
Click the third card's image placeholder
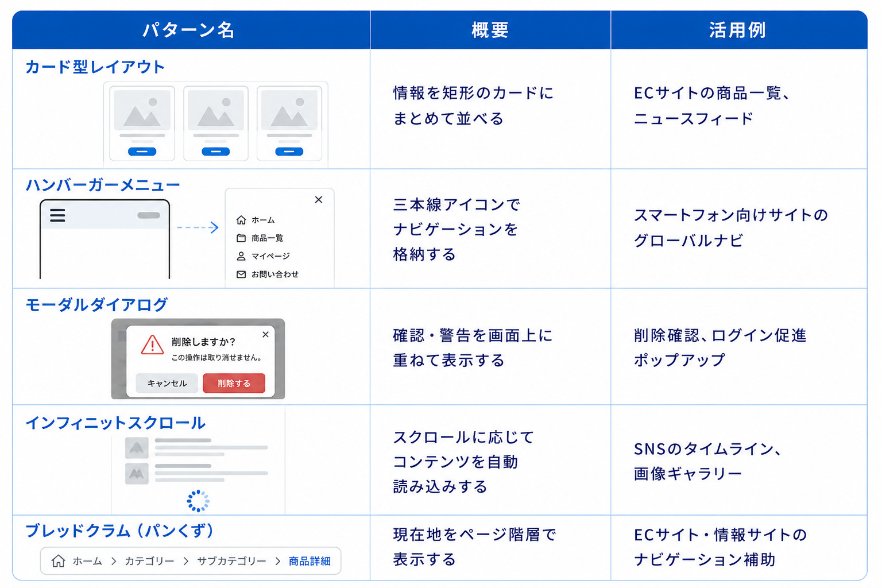click(x=289, y=110)
